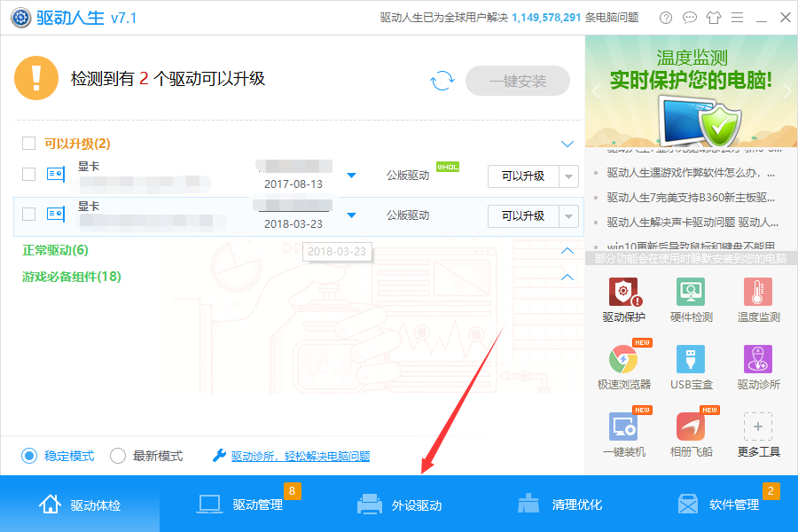
Task: Click 可以升级 button for 2017-08-13 driver
Action: point(523,176)
